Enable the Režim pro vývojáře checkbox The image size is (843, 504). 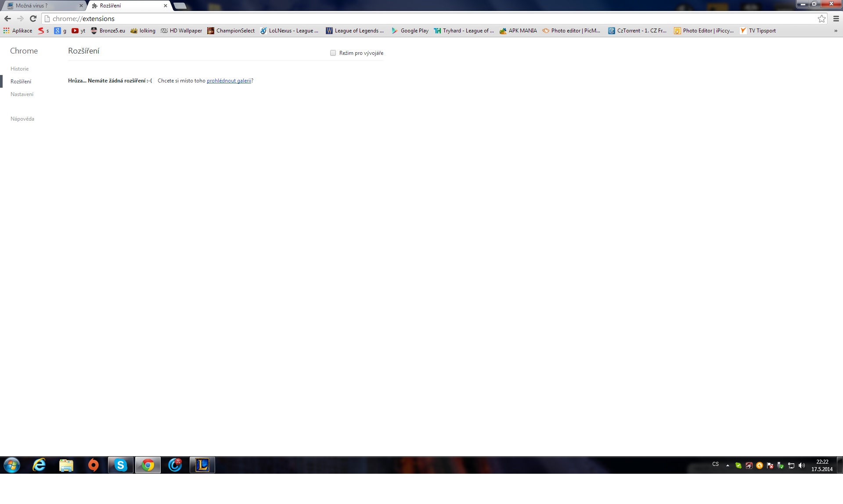pyautogui.click(x=333, y=53)
